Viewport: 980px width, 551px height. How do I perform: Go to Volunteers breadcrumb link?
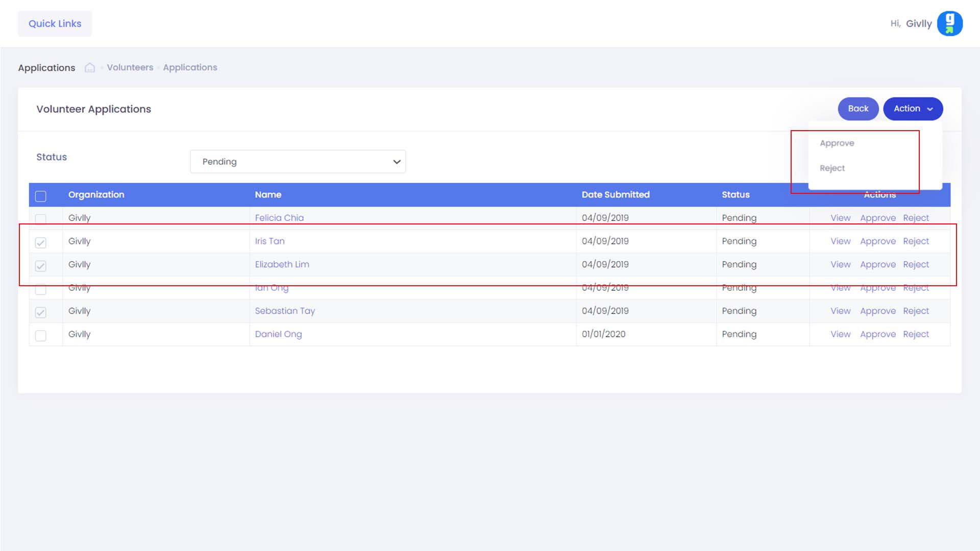130,67
